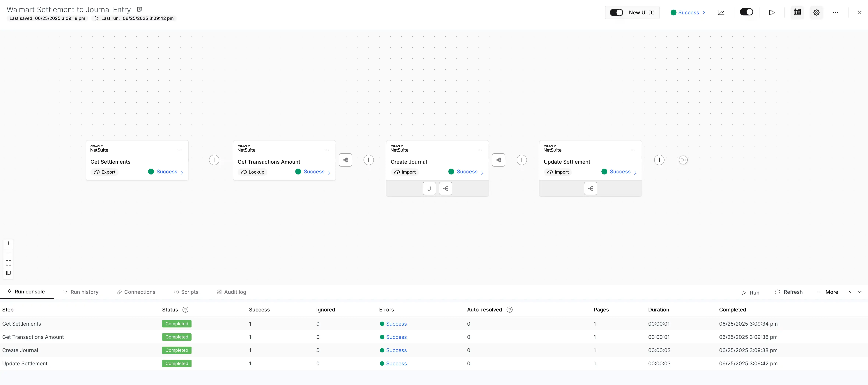Click the 06/25/2025 3:09:42 pm completed cell
This screenshot has height=385, width=868.
(x=748, y=363)
